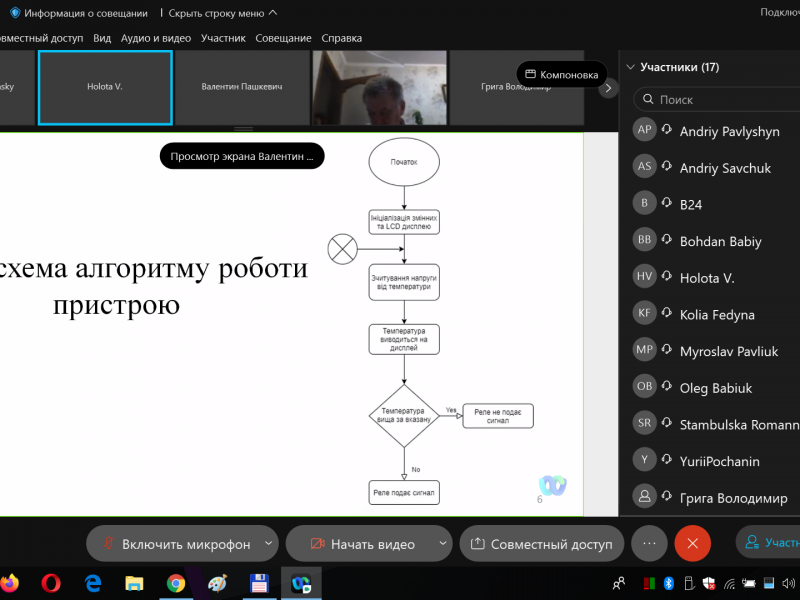This screenshot has width=800, height=600.
Task: Open Opera browser from the taskbar
Action: 52,582
